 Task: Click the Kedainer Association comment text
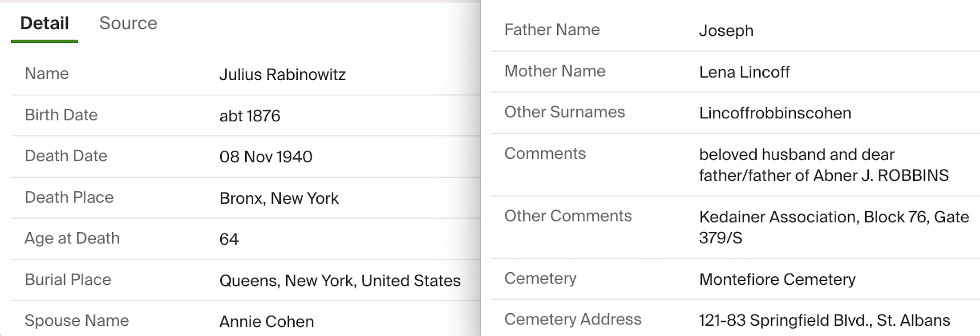[x=834, y=227]
